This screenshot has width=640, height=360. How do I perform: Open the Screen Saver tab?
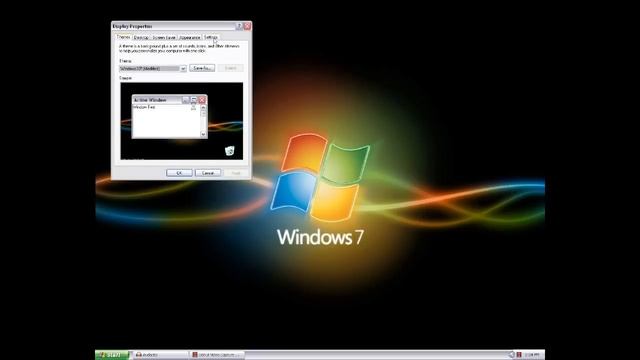click(164, 38)
